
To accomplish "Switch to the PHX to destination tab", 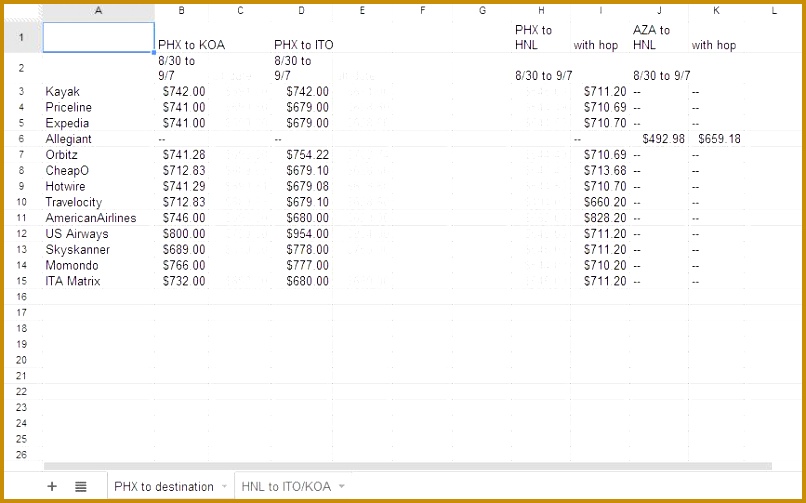I will [163, 486].
